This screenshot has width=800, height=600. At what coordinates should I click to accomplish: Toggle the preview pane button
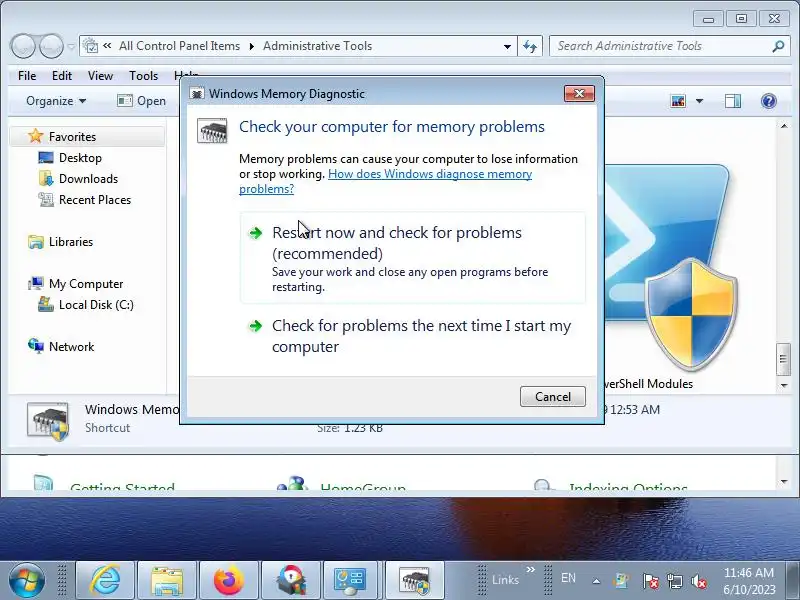[733, 101]
